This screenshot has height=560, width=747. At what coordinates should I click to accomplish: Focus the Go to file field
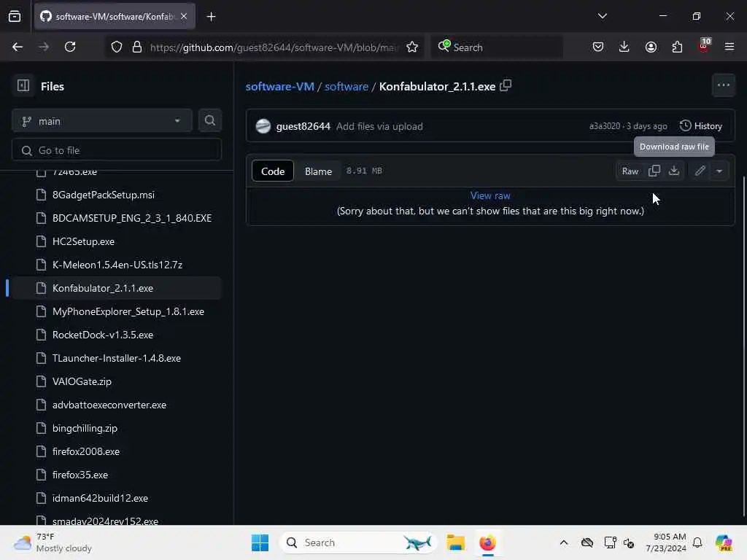(117, 150)
